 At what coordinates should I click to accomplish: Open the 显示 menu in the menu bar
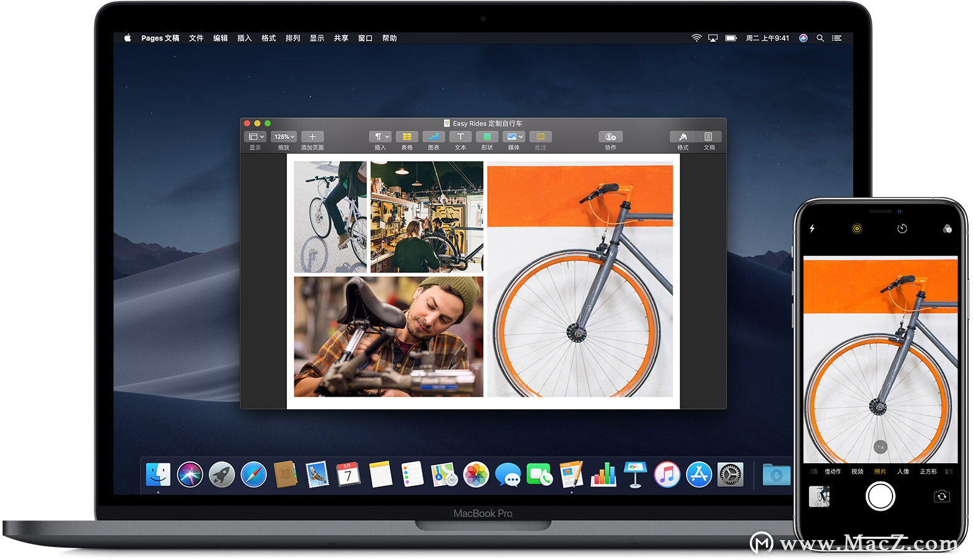click(x=317, y=38)
